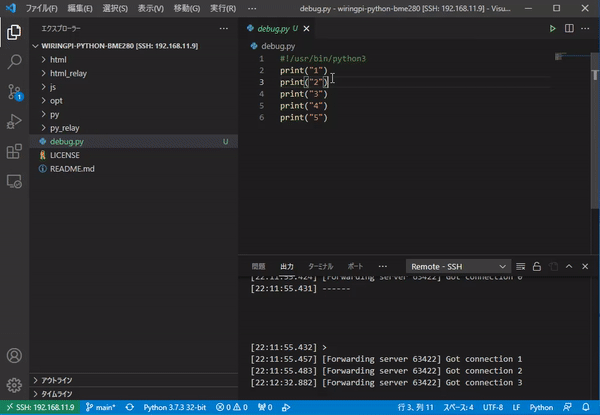600x415 pixels.
Task: Open the SSH: 192.168.11.9 remote indicator
Action: pos(40,407)
